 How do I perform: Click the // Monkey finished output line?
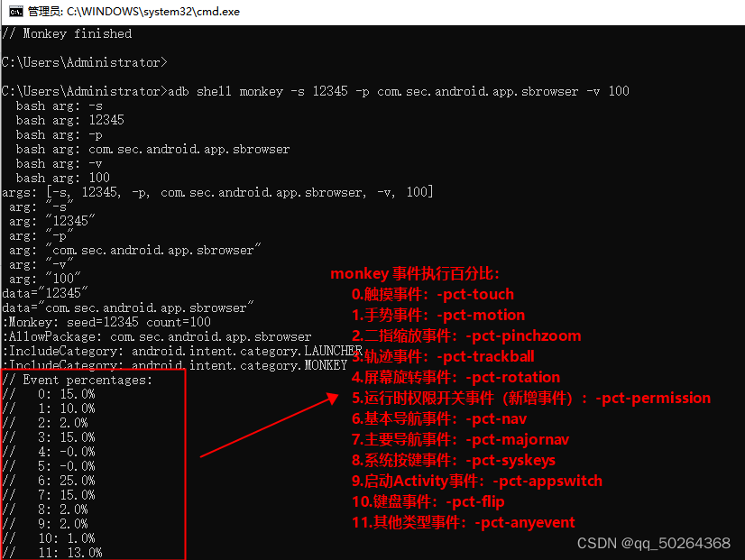tap(64, 33)
